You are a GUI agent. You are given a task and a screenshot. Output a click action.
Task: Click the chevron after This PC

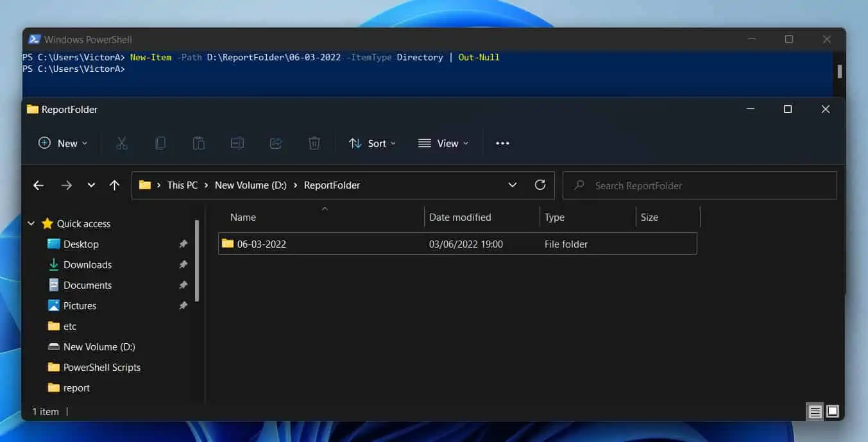pyautogui.click(x=207, y=185)
